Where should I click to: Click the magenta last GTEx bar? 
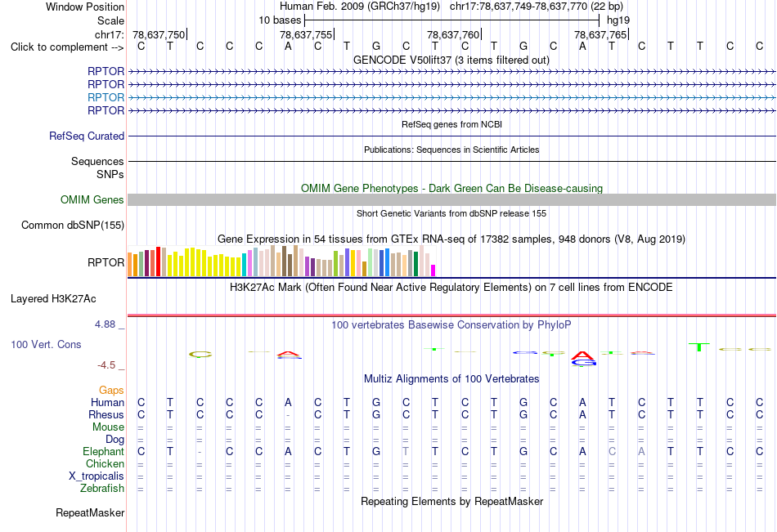tap(433, 270)
